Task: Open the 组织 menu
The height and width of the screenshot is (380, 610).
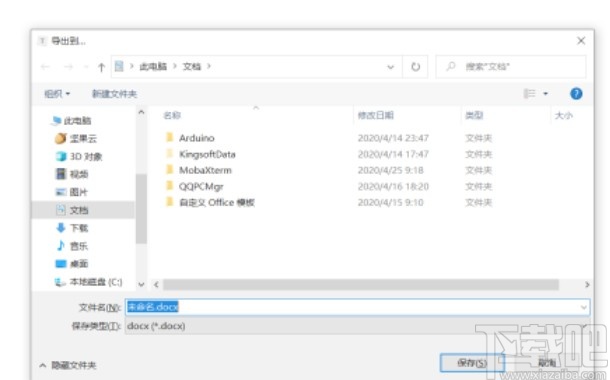Action: coord(57,94)
